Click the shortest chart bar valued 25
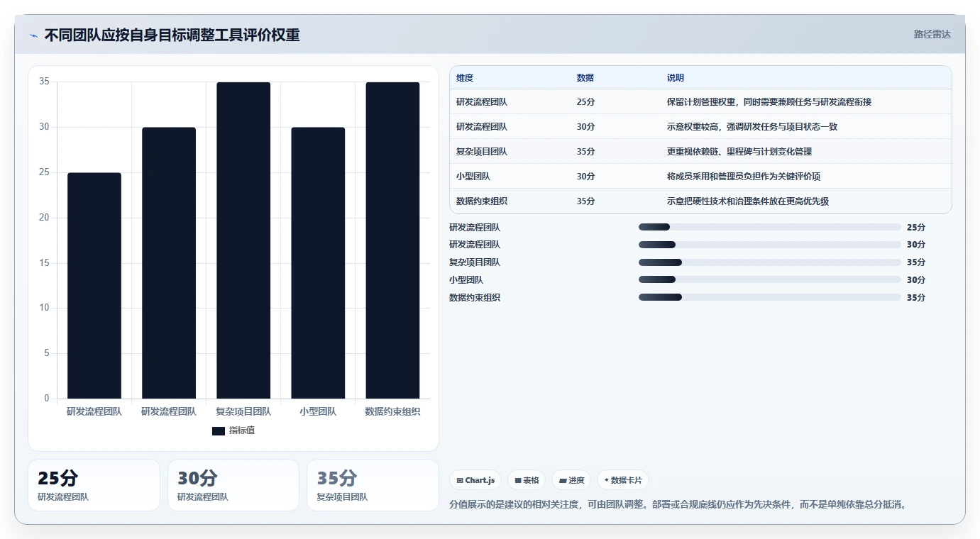 click(94, 286)
